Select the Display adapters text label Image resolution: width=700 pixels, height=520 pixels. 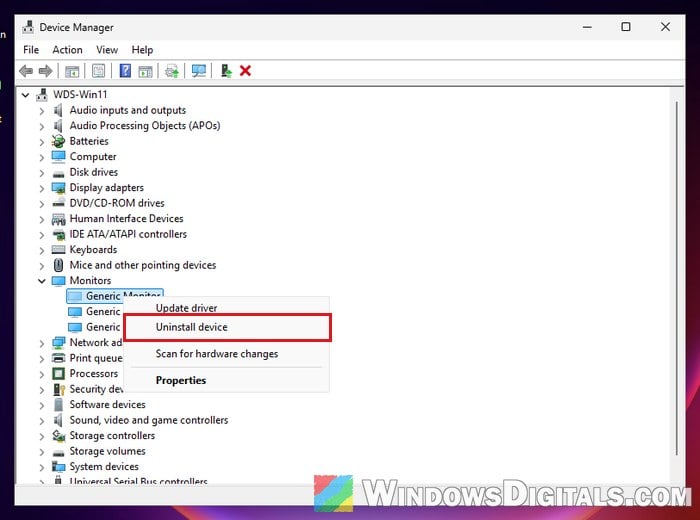pos(107,187)
